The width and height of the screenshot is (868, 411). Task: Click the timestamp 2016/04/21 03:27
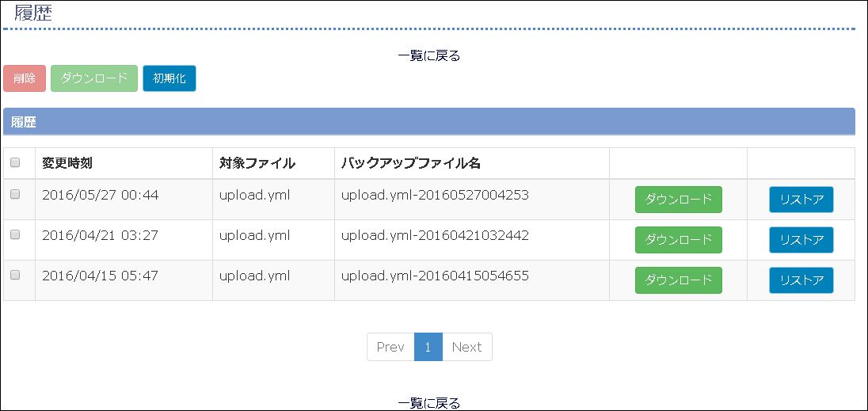101,236
